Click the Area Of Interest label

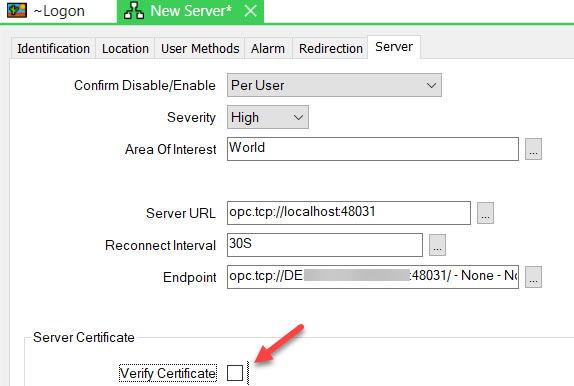click(x=170, y=149)
